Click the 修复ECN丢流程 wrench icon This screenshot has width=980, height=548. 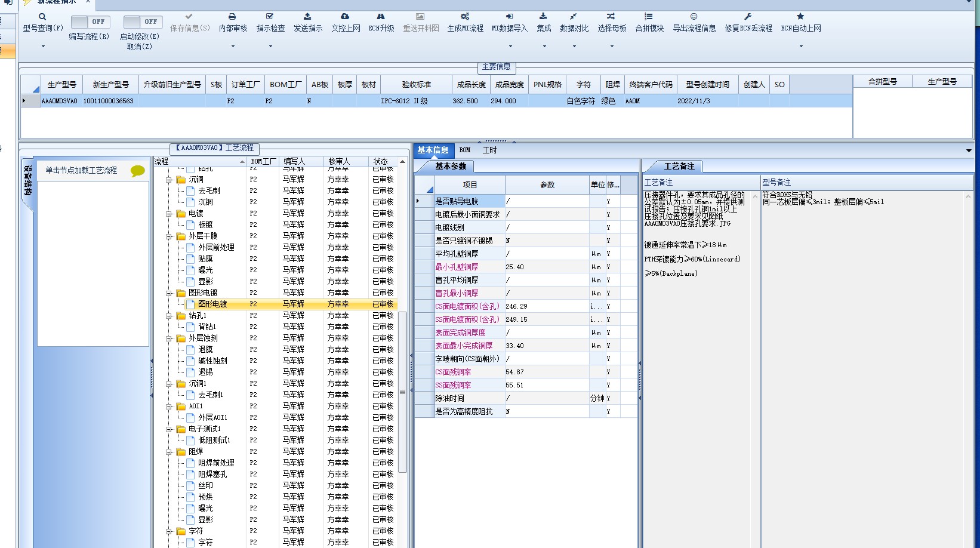click(x=748, y=17)
